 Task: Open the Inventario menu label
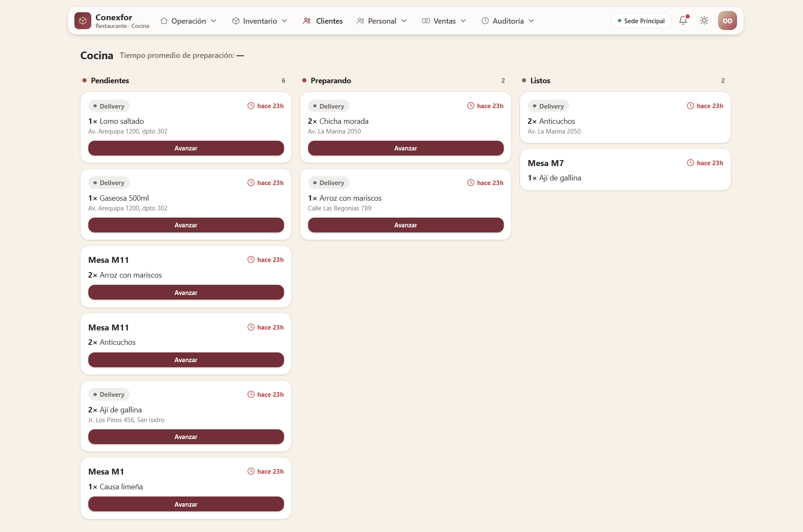pos(260,21)
